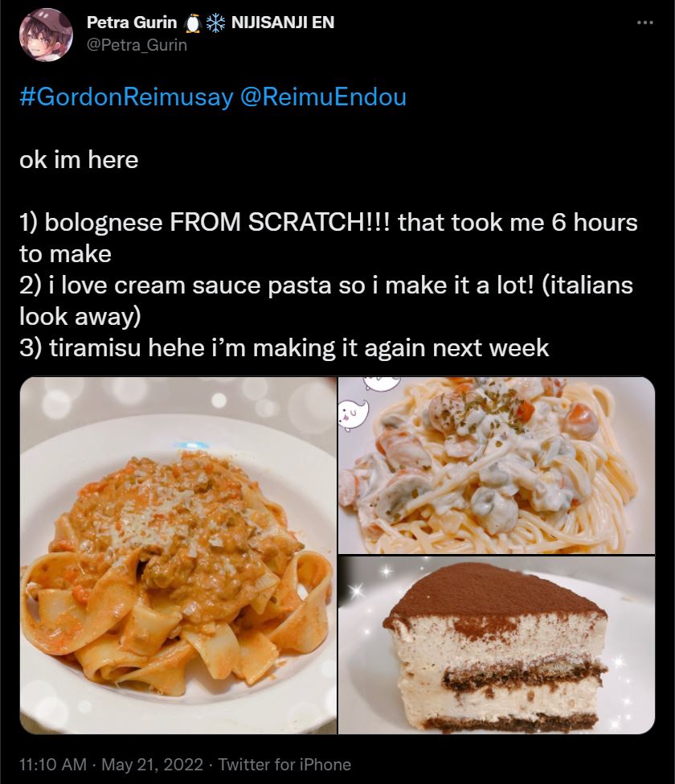
Task: Click the "i love cream sauce pasta" line
Action: tap(326, 285)
